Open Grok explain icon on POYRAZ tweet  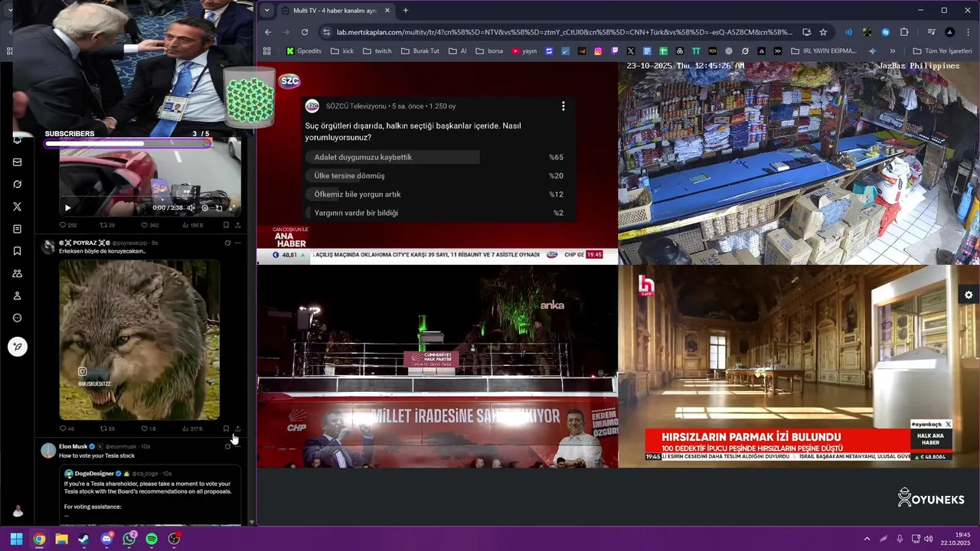pyautogui.click(x=227, y=243)
